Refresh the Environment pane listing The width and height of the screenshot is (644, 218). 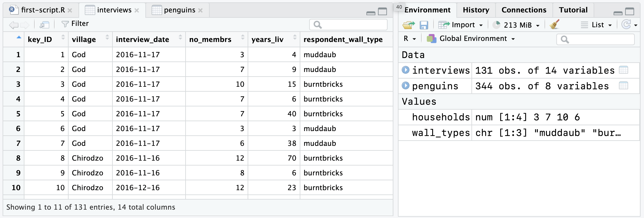627,25
